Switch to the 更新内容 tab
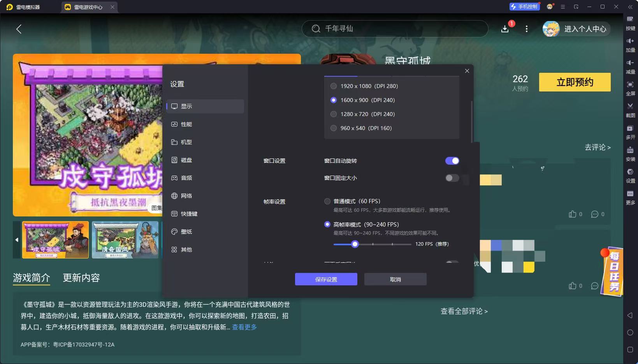 (81, 278)
